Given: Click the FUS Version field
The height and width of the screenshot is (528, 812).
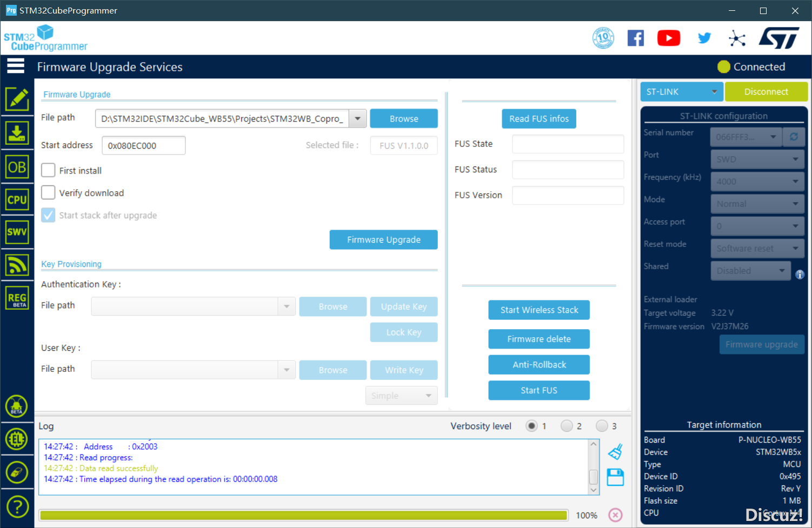Looking at the screenshot, I should pos(568,195).
